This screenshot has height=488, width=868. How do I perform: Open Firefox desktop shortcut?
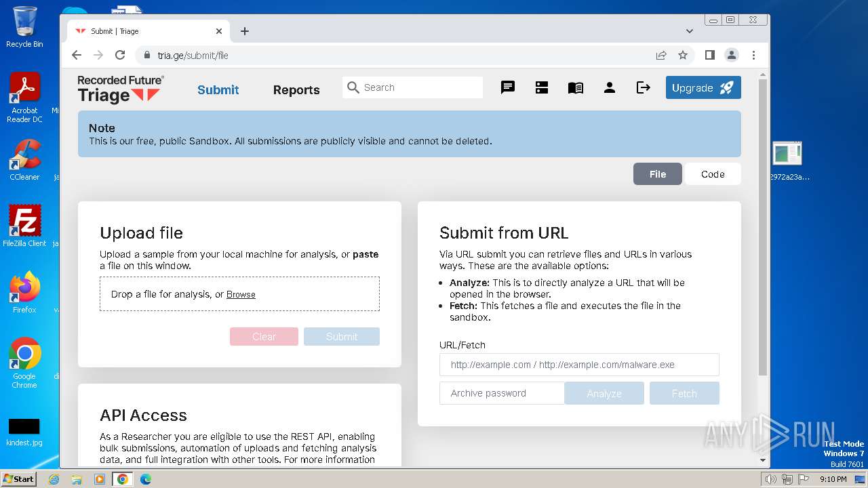(24, 293)
